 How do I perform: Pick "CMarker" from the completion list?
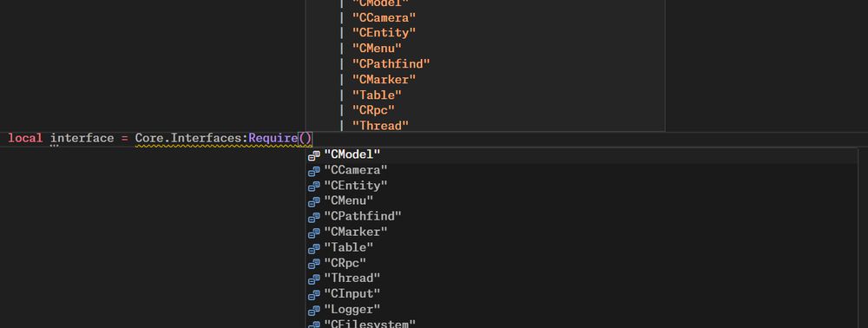coord(582,232)
